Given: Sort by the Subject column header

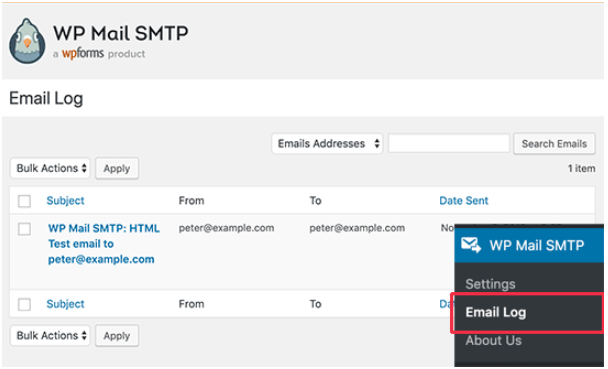Looking at the screenshot, I should tap(65, 201).
